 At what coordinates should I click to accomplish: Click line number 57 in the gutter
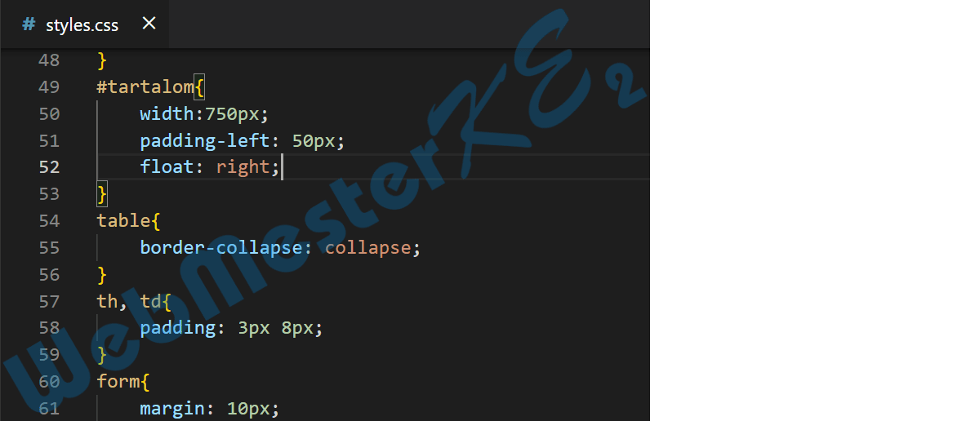click(x=49, y=301)
